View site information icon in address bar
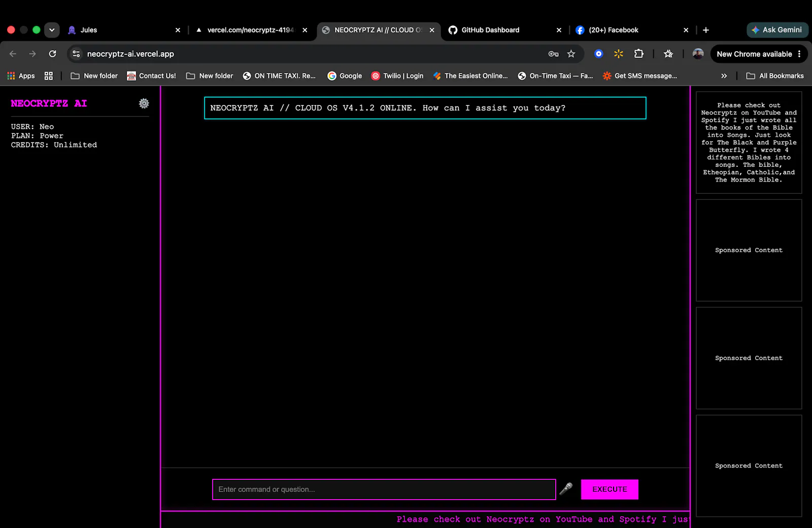The width and height of the screenshot is (812, 528). [x=76, y=54]
